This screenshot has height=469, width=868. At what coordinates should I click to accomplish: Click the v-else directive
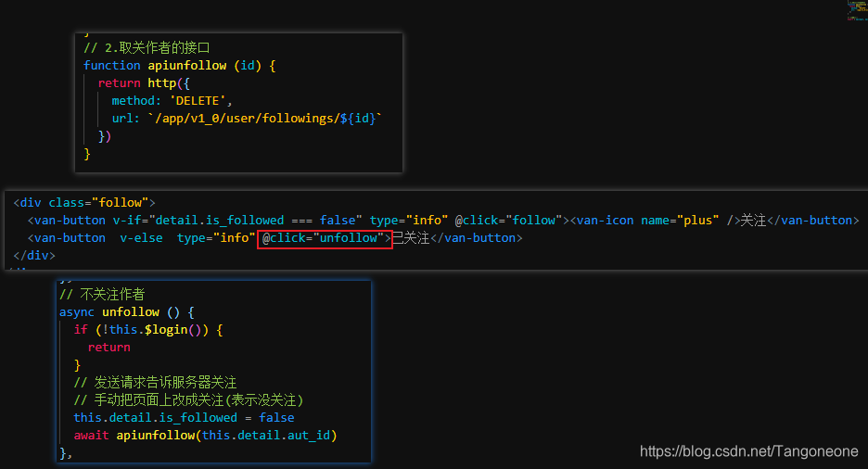[141, 238]
